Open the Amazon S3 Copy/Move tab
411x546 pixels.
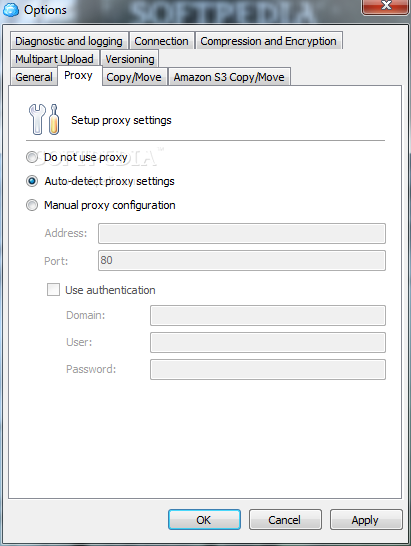(229, 77)
